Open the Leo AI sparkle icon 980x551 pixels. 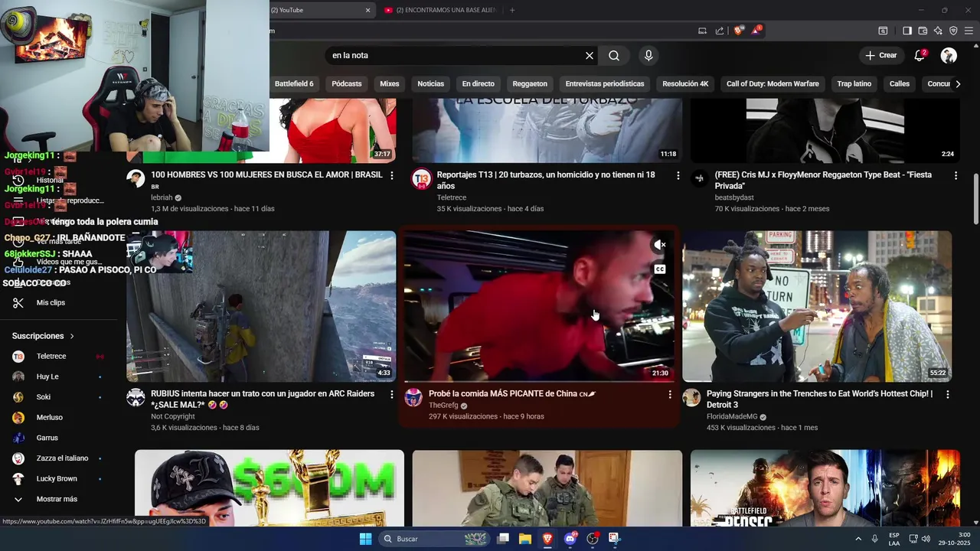coord(938,31)
